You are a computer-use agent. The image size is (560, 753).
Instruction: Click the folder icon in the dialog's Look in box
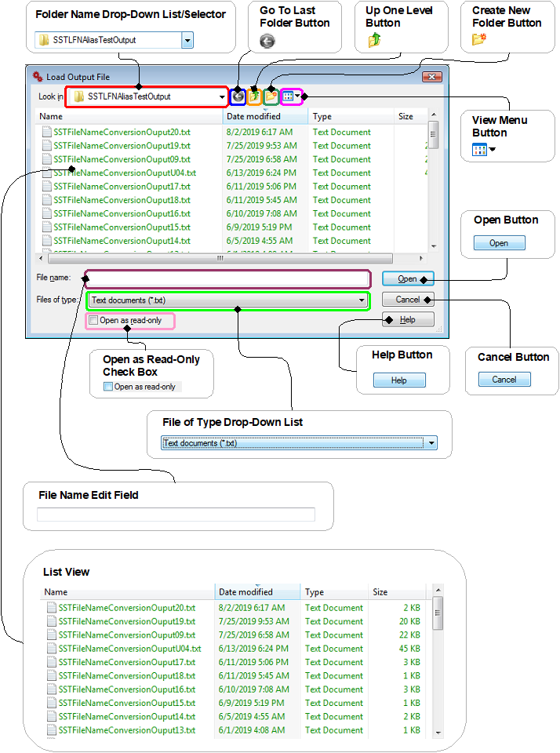point(78,96)
